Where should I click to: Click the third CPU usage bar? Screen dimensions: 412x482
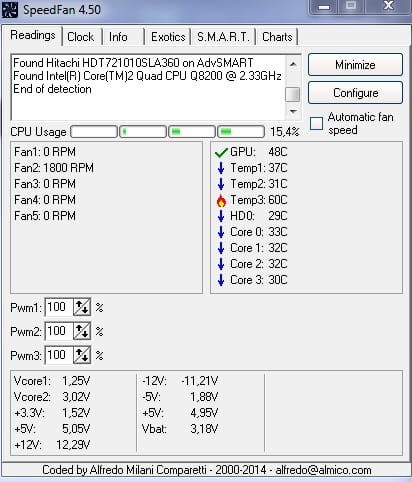[192, 132]
